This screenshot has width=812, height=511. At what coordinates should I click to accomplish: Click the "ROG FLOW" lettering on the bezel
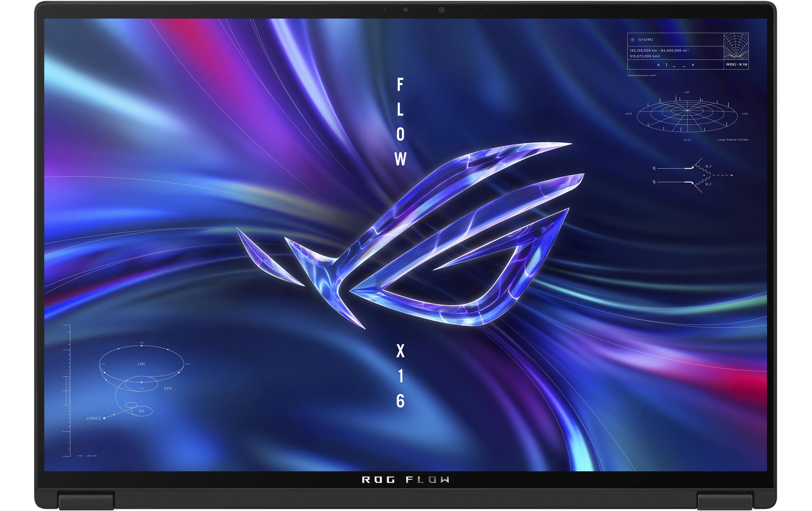pos(405,480)
